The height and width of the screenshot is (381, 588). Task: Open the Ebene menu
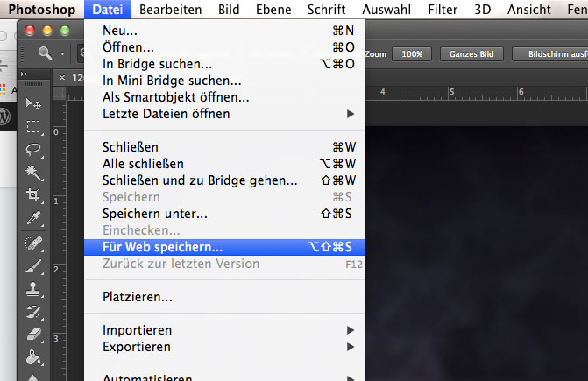(273, 10)
